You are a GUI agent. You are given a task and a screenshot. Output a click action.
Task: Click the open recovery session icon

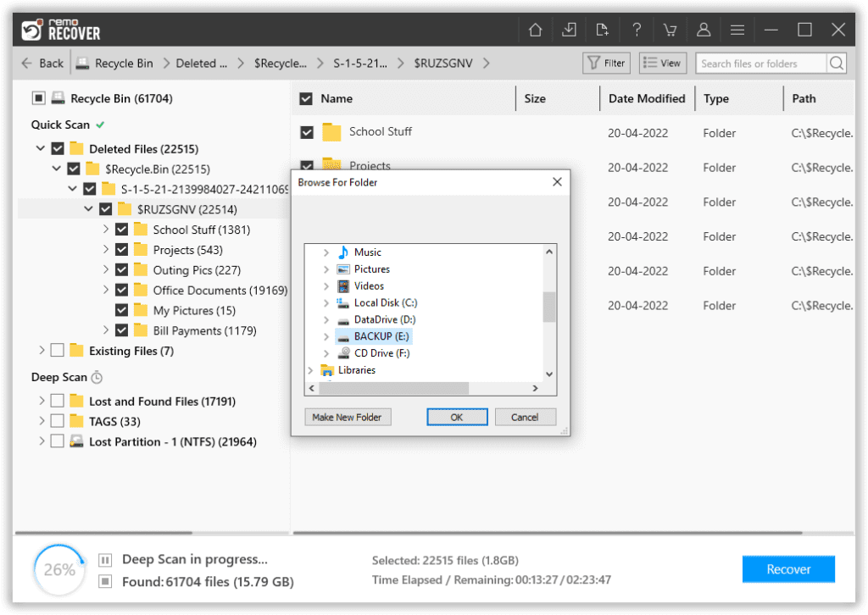tap(603, 29)
